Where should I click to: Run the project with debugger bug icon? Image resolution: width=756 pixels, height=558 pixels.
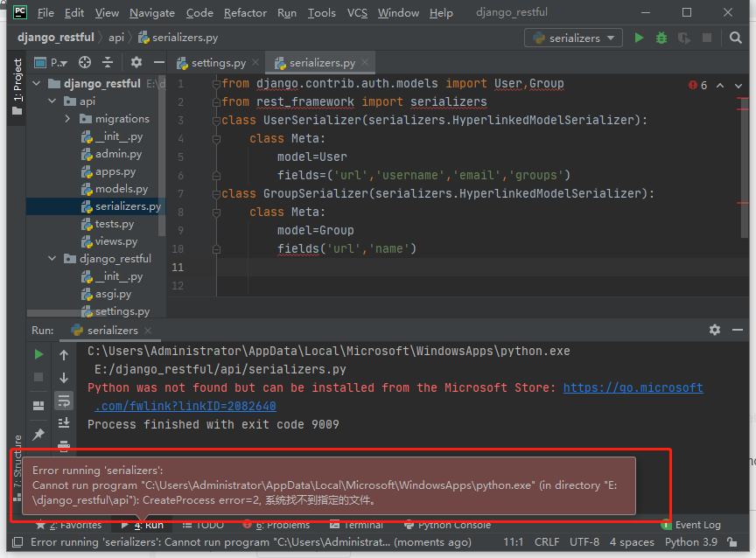(661, 38)
